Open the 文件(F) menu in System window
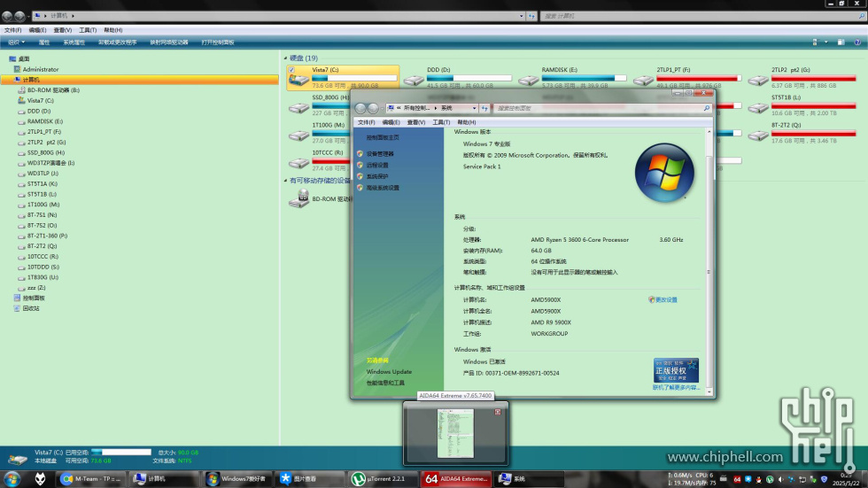The image size is (868, 488). [366, 122]
